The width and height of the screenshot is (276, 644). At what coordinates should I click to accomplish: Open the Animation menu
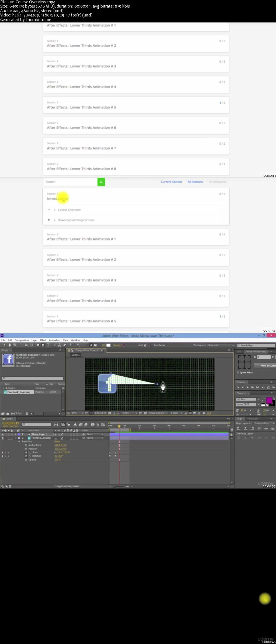click(x=54, y=340)
